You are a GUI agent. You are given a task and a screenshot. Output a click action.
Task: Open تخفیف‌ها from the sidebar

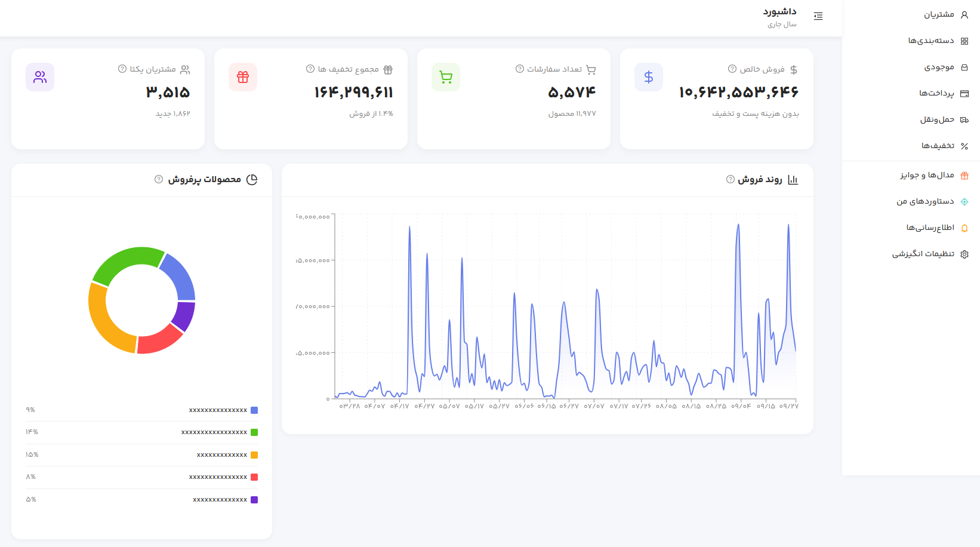(938, 146)
